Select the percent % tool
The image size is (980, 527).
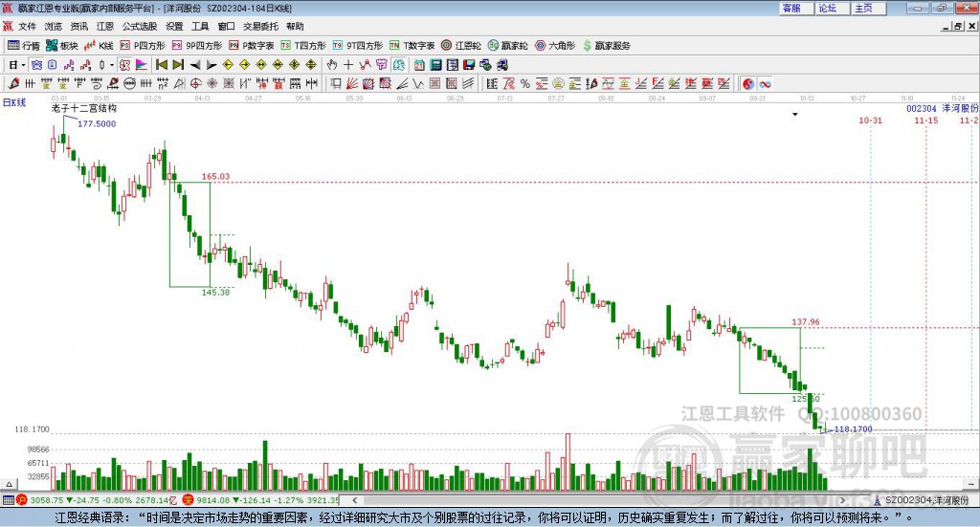[525, 83]
